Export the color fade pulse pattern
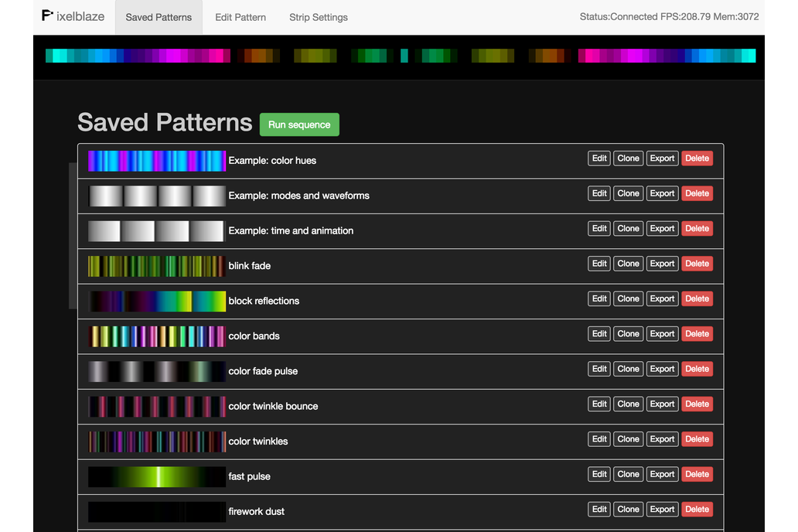This screenshot has height=532, width=798. tap(662, 369)
